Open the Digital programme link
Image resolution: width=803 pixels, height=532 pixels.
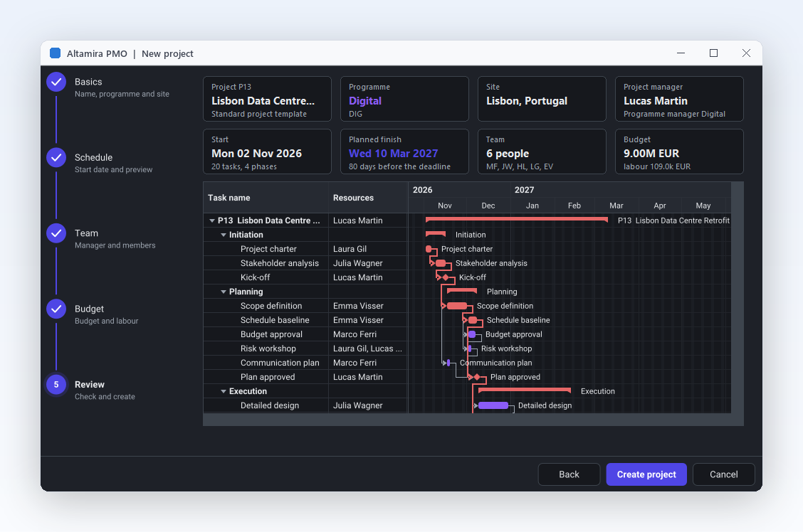point(365,101)
